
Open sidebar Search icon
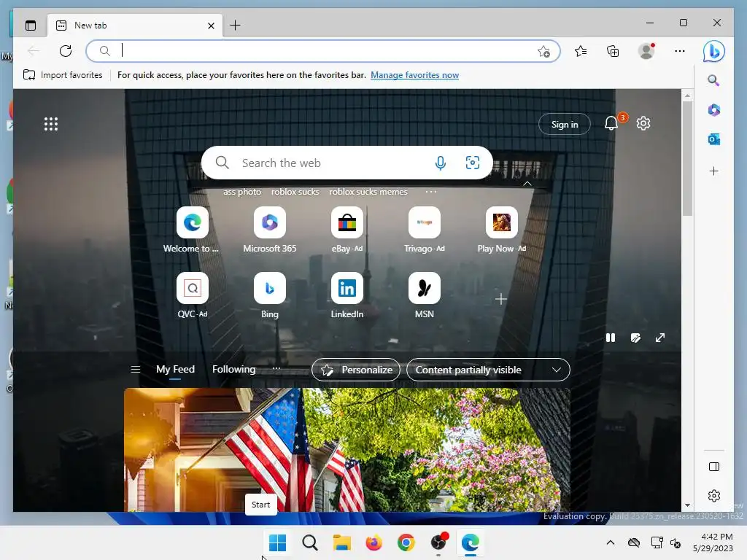713,80
